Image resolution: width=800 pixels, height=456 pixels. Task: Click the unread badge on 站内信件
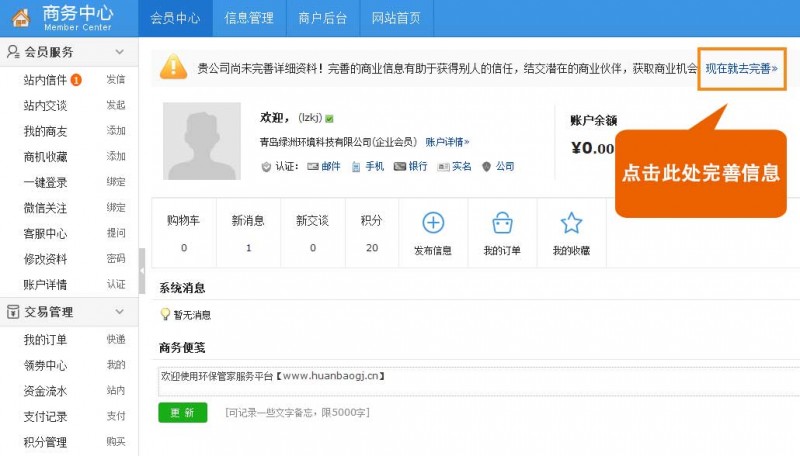tap(76, 80)
